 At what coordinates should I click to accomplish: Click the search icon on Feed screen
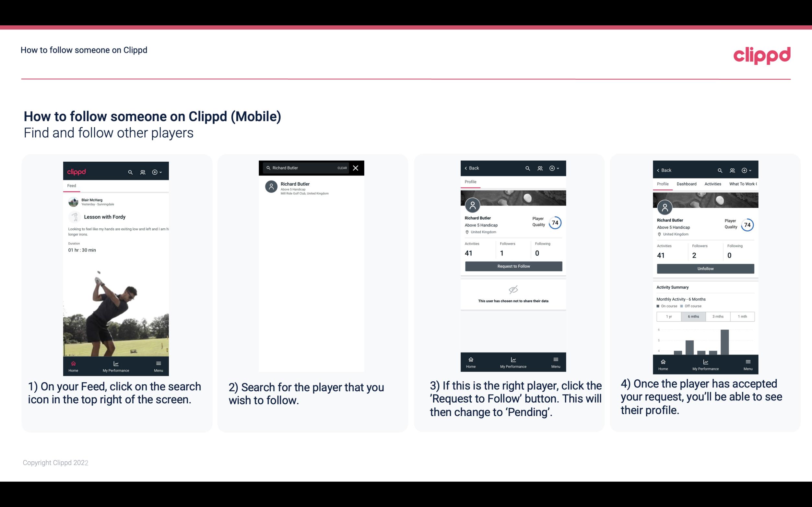click(130, 171)
